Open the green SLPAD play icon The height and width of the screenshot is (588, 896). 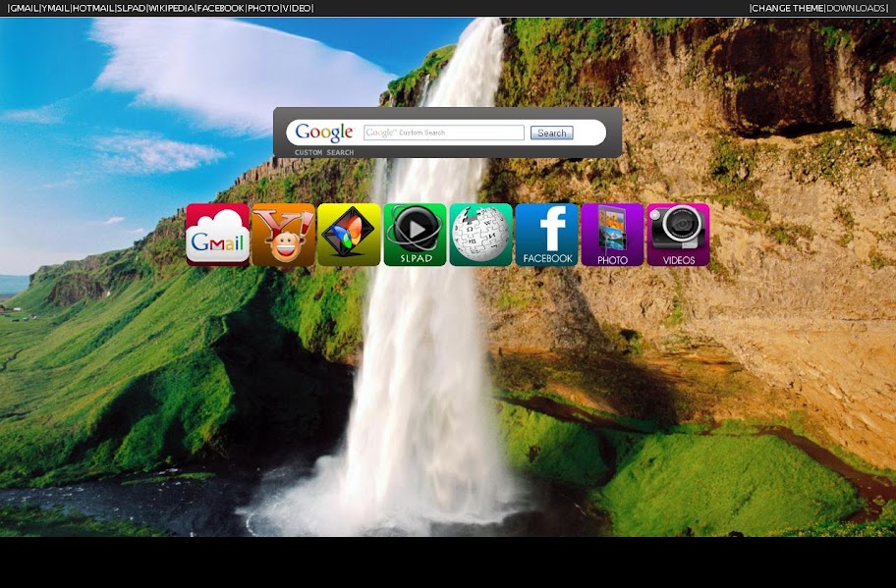point(415,235)
